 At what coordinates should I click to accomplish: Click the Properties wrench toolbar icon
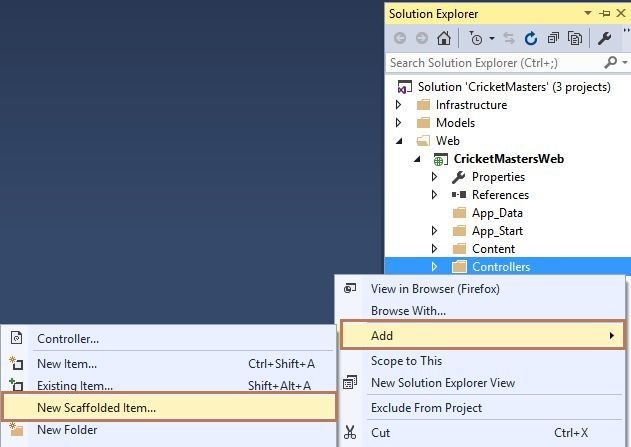604,39
